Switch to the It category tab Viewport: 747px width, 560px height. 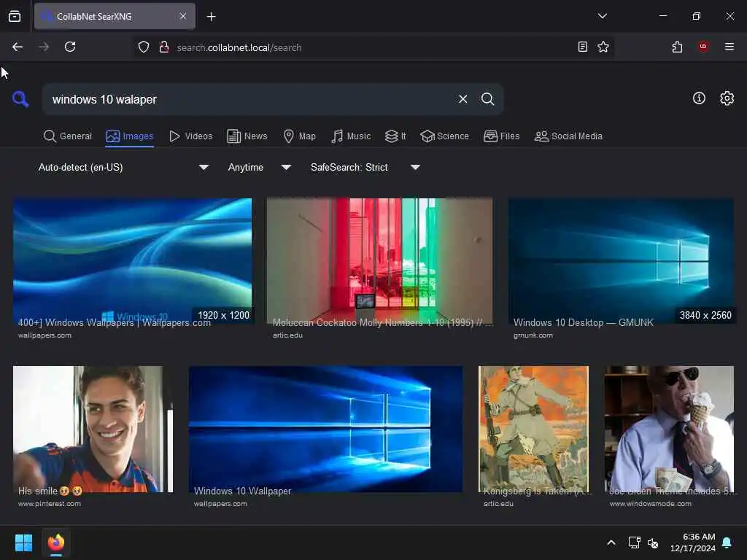[395, 136]
